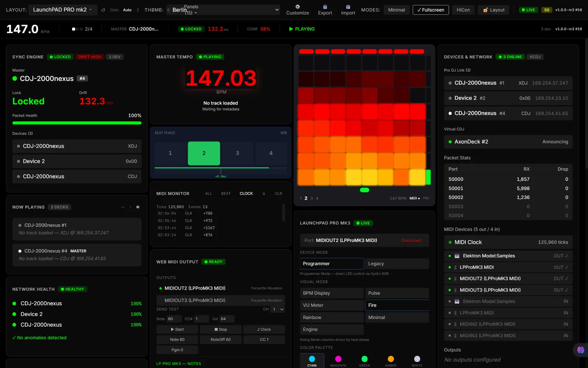Click the Val input field showing 64

coord(227,319)
